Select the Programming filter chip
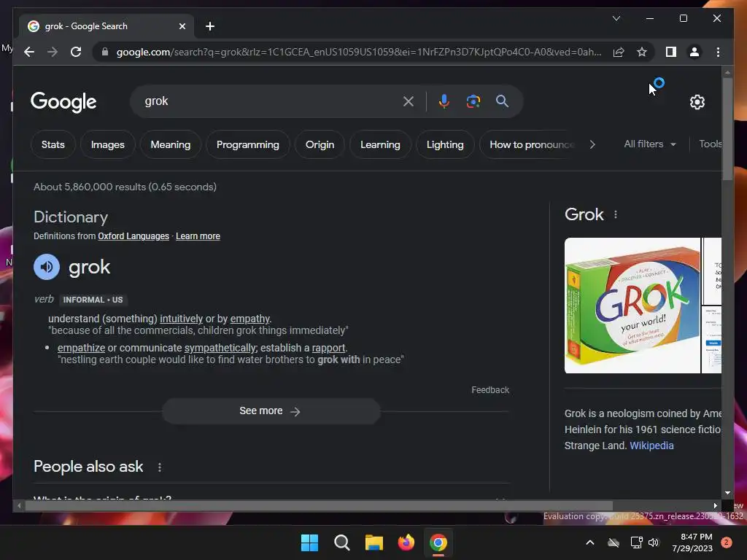The width and height of the screenshot is (747, 560). pos(248,144)
